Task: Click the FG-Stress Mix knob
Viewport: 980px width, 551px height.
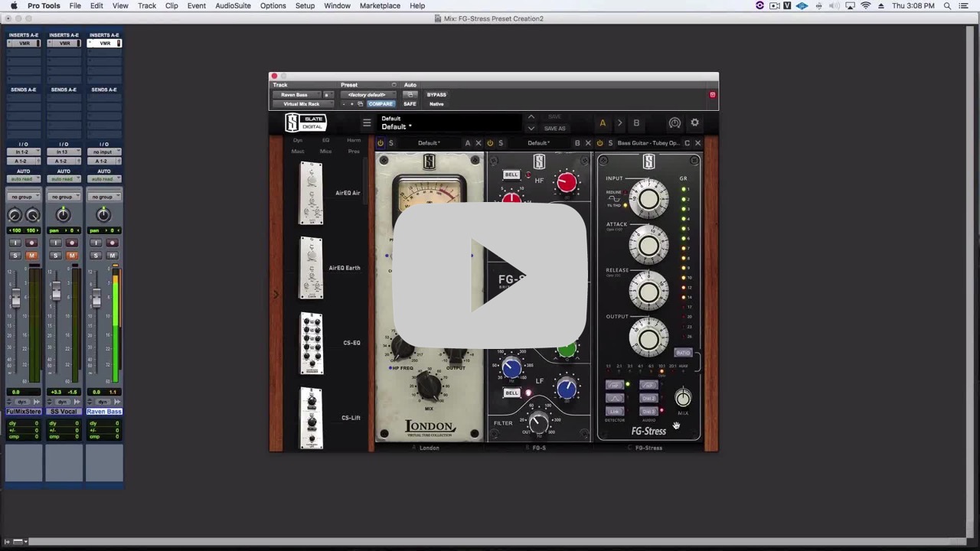Action: pos(682,398)
